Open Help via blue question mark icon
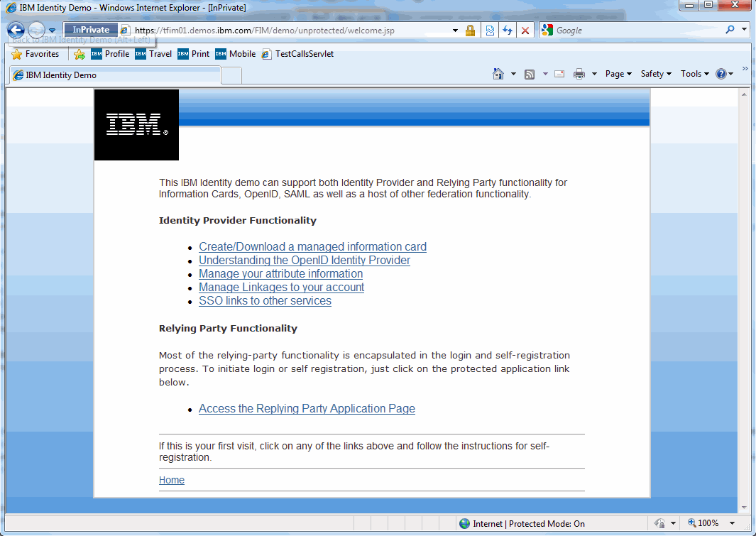The width and height of the screenshot is (756, 536). tap(721, 74)
